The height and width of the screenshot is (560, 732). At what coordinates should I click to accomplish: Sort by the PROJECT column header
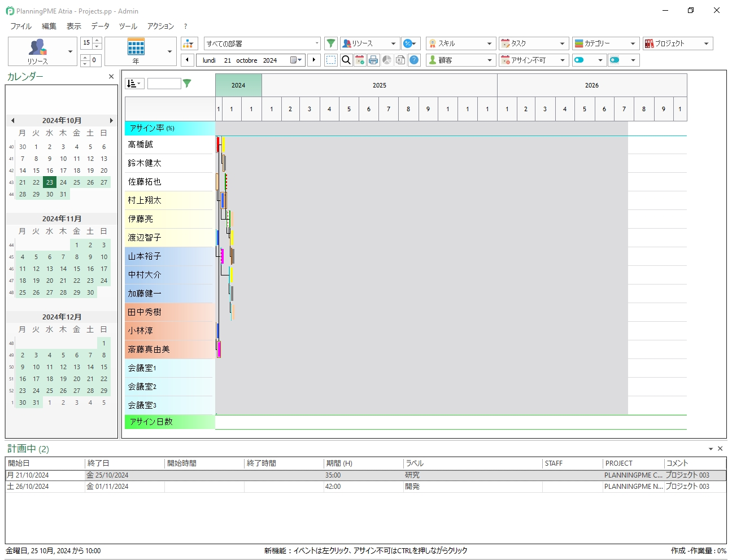[633, 463]
